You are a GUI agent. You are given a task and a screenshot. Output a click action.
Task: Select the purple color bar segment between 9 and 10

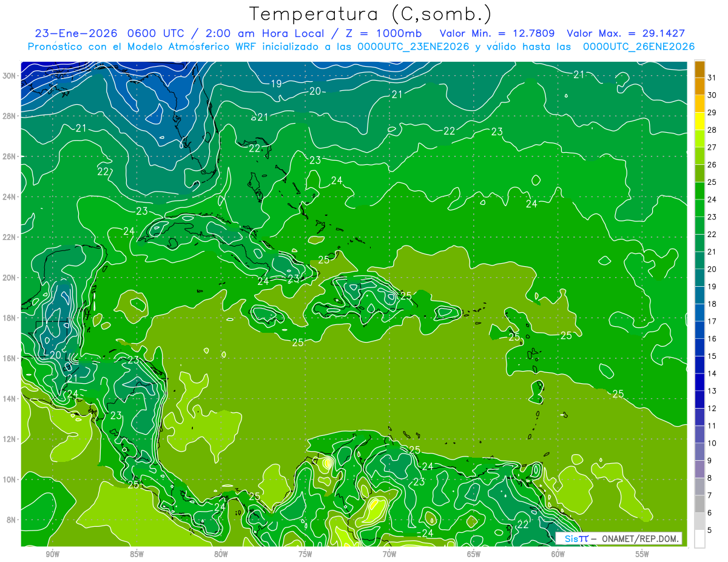(699, 452)
